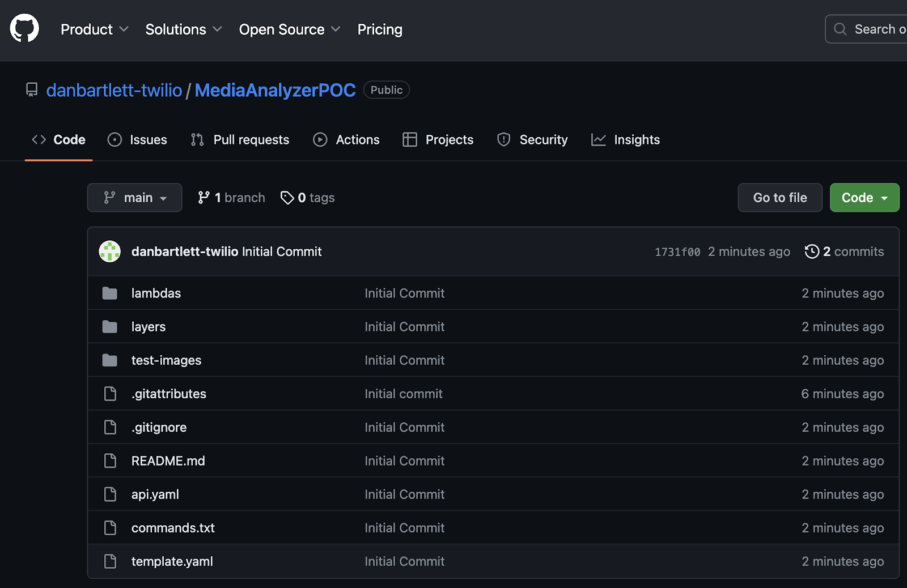
Task: Click the file icon next to README.md
Action: pyautogui.click(x=110, y=461)
